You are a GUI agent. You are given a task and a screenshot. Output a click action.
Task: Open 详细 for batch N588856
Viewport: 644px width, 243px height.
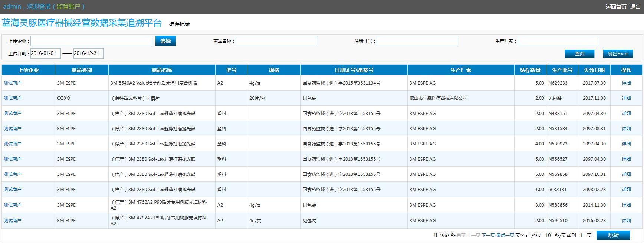coord(626,205)
